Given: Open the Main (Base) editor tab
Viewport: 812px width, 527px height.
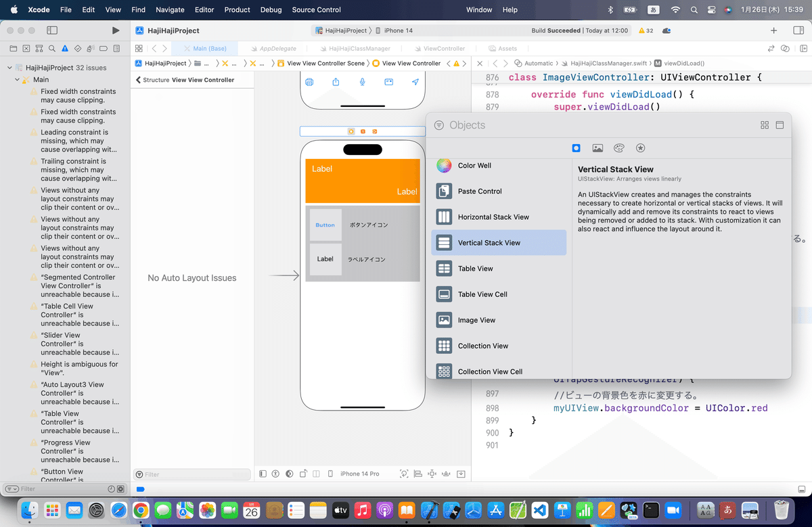Looking at the screenshot, I should (x=204, y=49).
